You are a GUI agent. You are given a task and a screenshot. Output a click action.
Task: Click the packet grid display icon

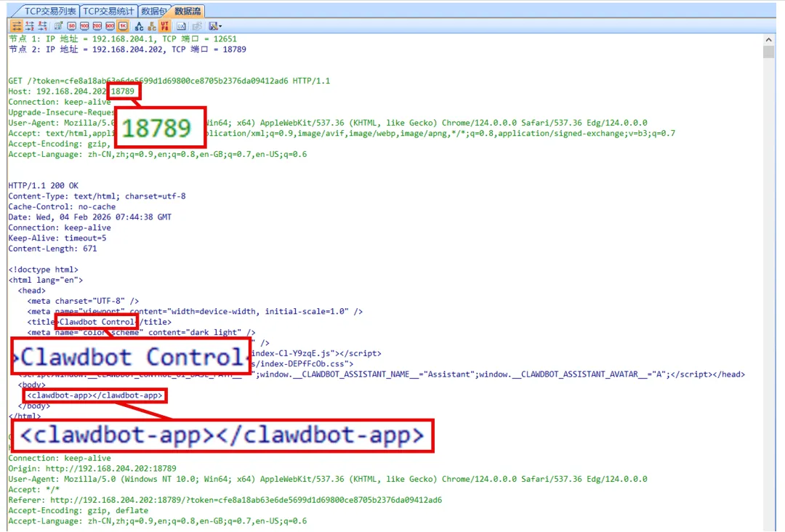(59, 26)
